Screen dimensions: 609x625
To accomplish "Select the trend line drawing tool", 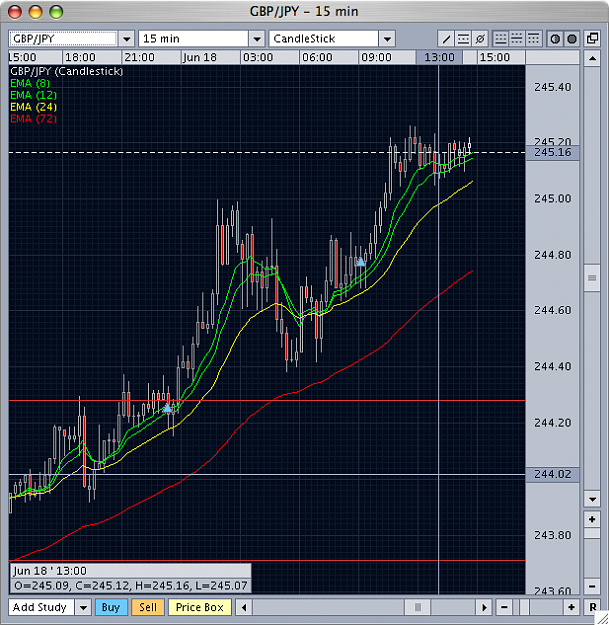I will (446, 39).
